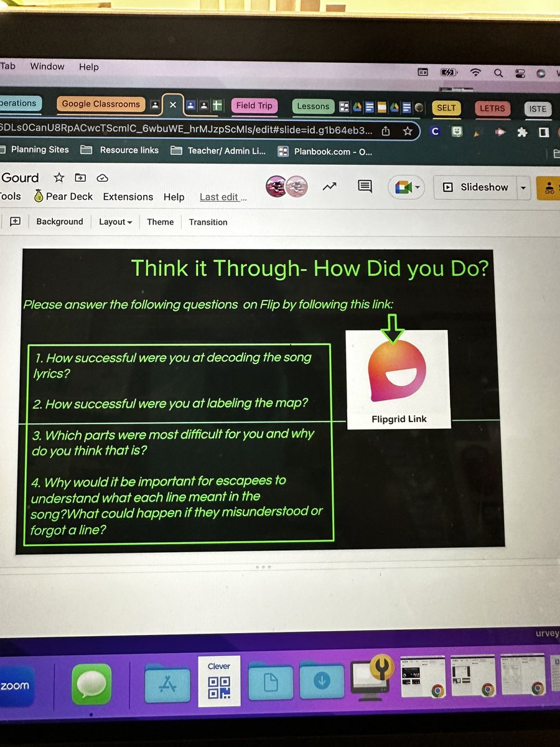Expand the Layout dropdown
The image size is (560, 747).
click(116, 222)
